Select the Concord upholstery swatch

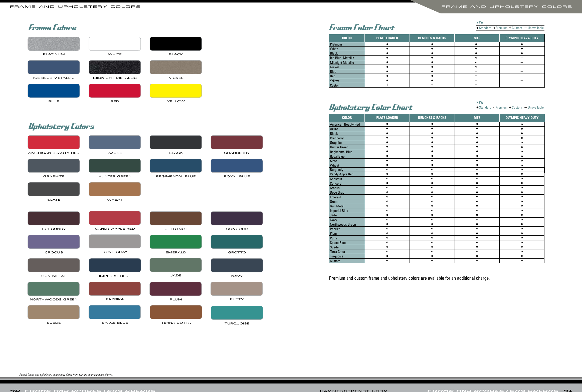click(237, 218)
